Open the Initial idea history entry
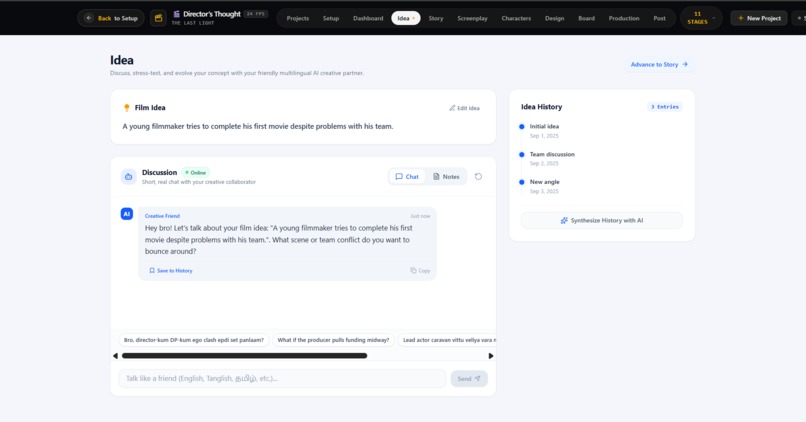The height and width of the screenshot is (422, 806). pos(544,126)
